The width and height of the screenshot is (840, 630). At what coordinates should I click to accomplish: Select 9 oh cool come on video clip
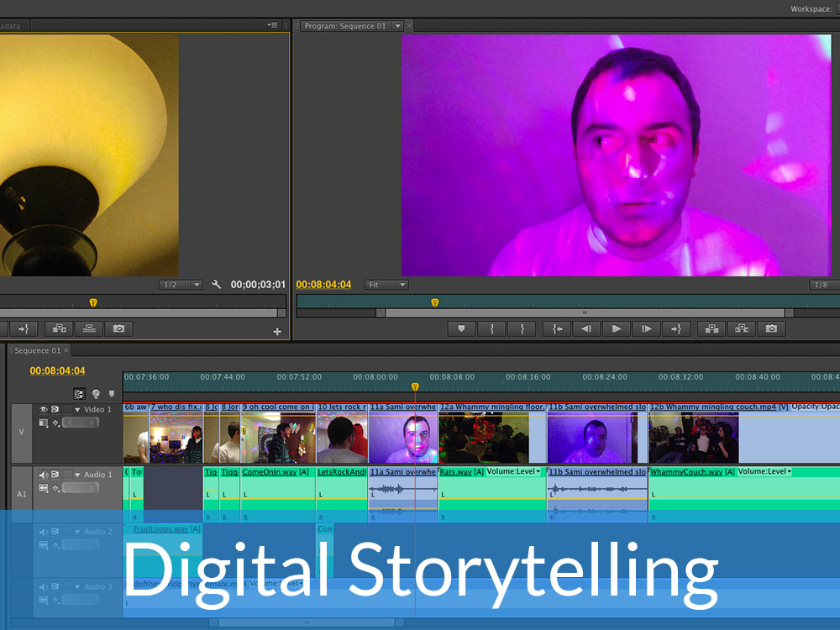click(x=278, y=433)
